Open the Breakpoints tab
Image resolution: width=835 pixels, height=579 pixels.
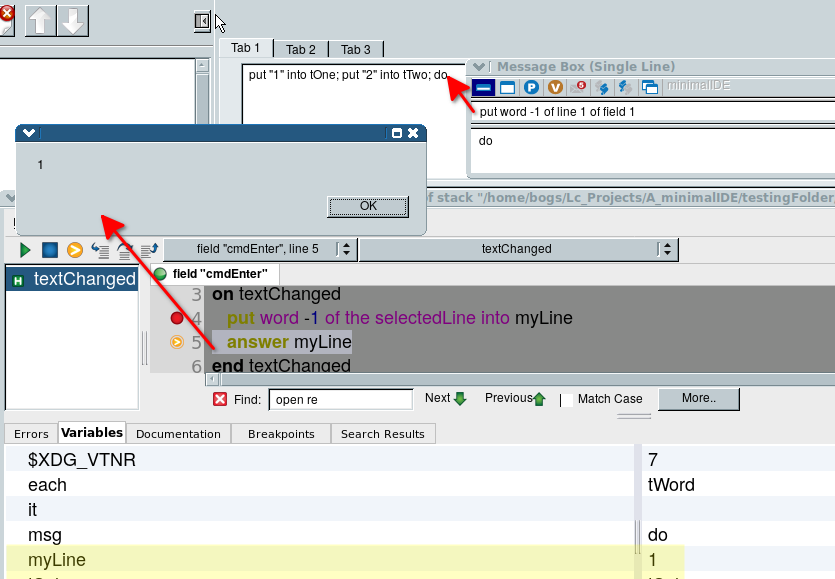pos(281,434)
